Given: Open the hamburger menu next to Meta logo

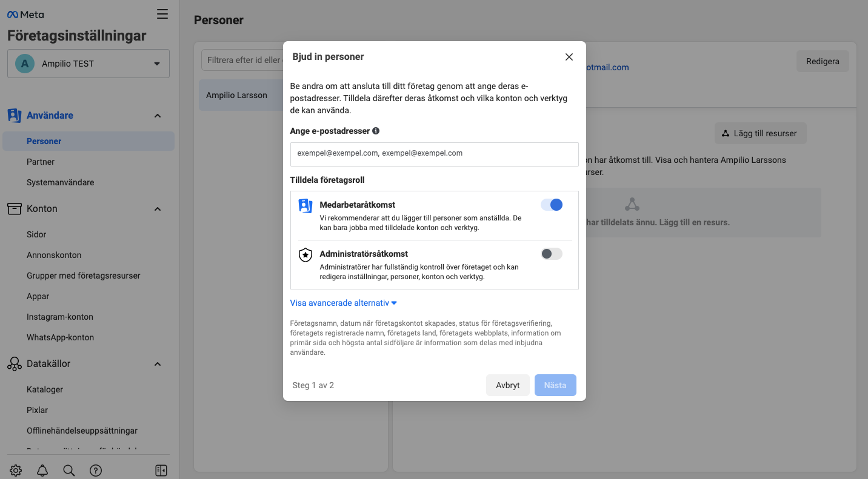Looking at the screenshot, I should (162, 14).
